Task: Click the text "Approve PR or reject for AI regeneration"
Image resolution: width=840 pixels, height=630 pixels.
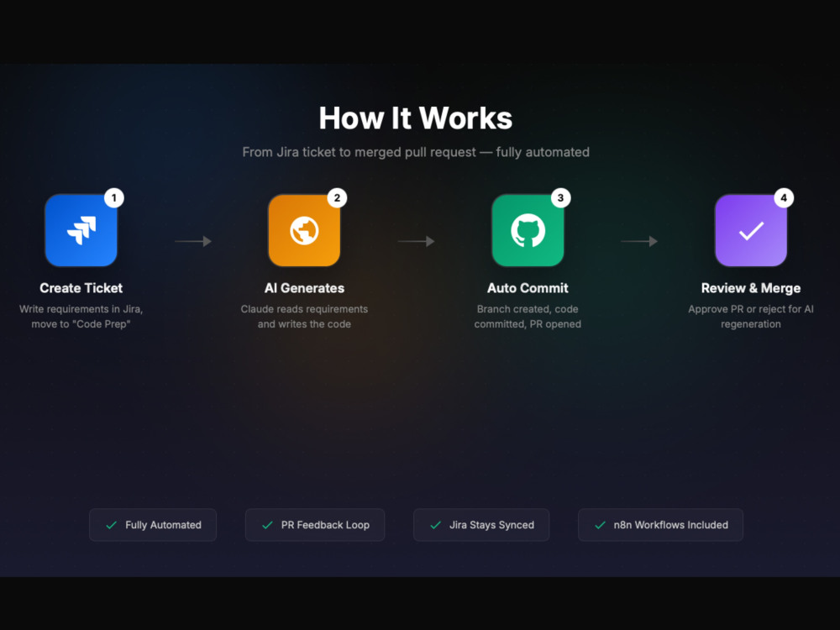Action: coord(750,317)
